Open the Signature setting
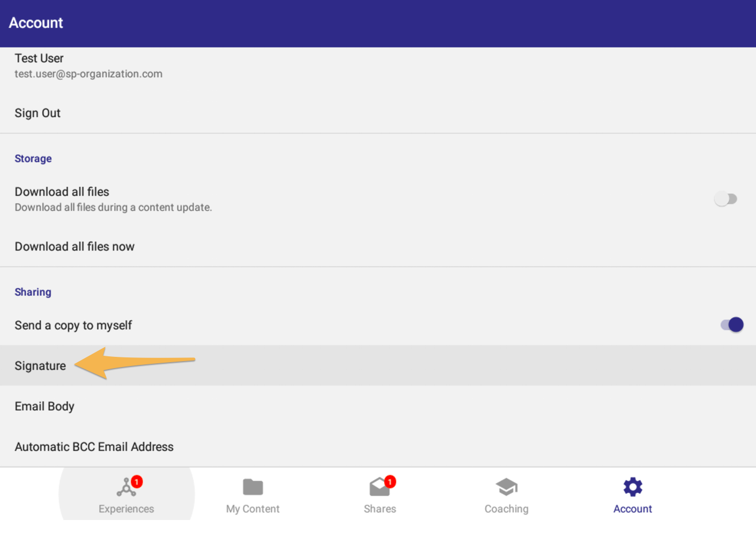 point(40,366)
